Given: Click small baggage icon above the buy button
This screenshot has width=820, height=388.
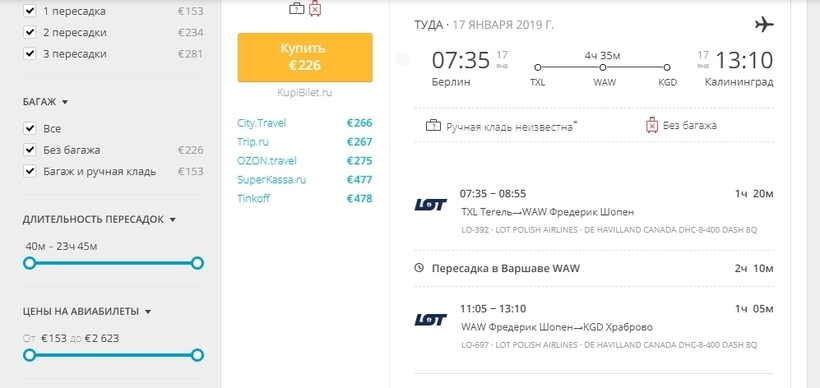Looking at the screenshot, I should pyautogui.click(x=297, y=8).
